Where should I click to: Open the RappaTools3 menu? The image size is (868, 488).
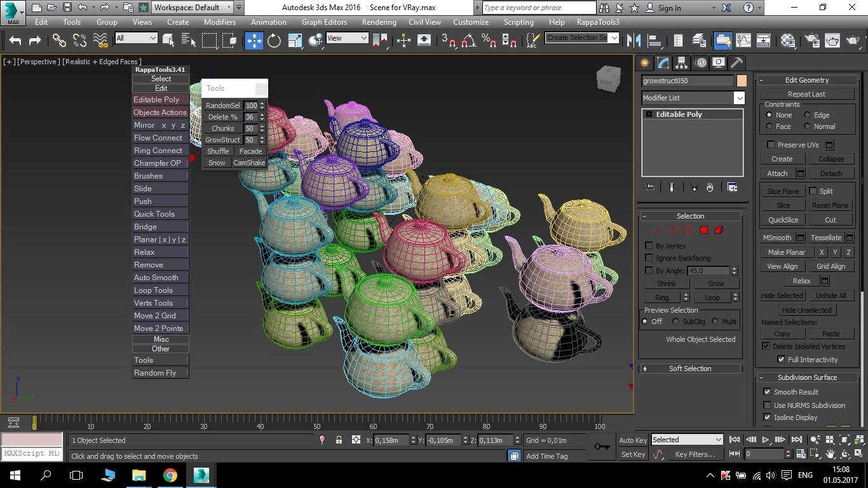click(x=597, y=22)
